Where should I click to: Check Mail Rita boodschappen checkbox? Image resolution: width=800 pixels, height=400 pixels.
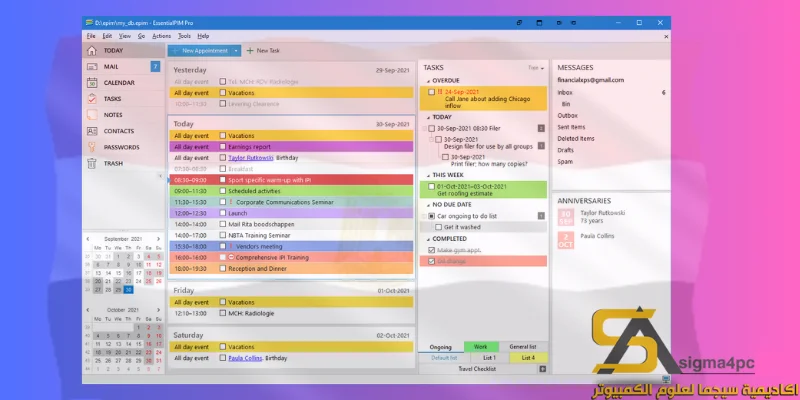click(222, 224)
